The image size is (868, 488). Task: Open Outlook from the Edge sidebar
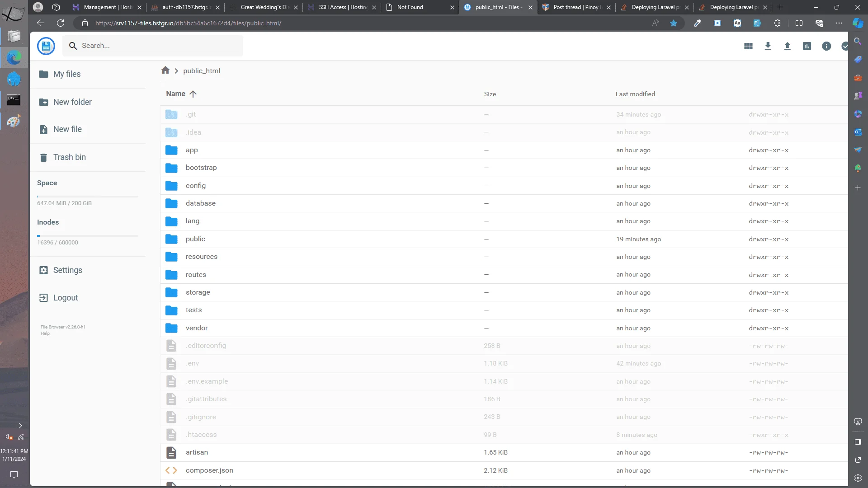[x=858, y=132]
